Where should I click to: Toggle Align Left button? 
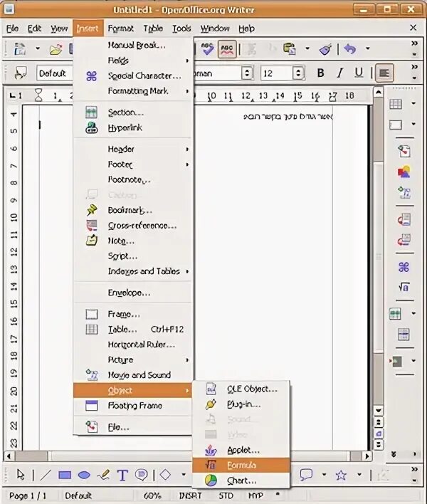[384, 73]
